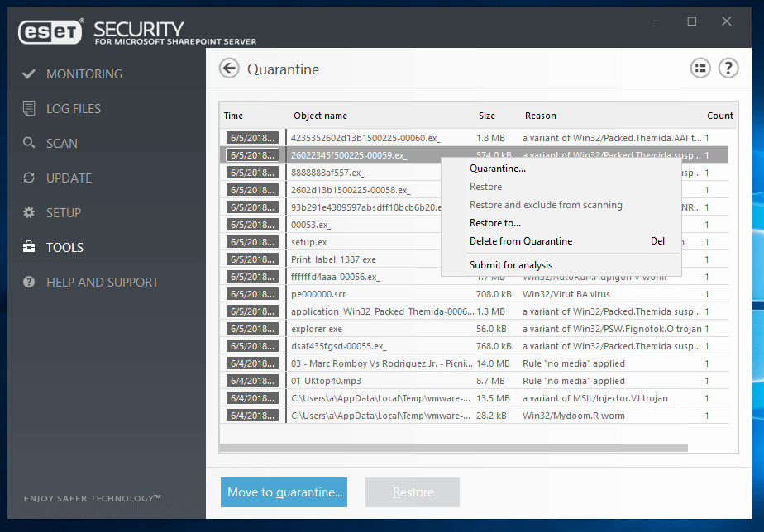Click the Update refresh icon
This screenshot has width=764, height=532.
click(29, 178)
